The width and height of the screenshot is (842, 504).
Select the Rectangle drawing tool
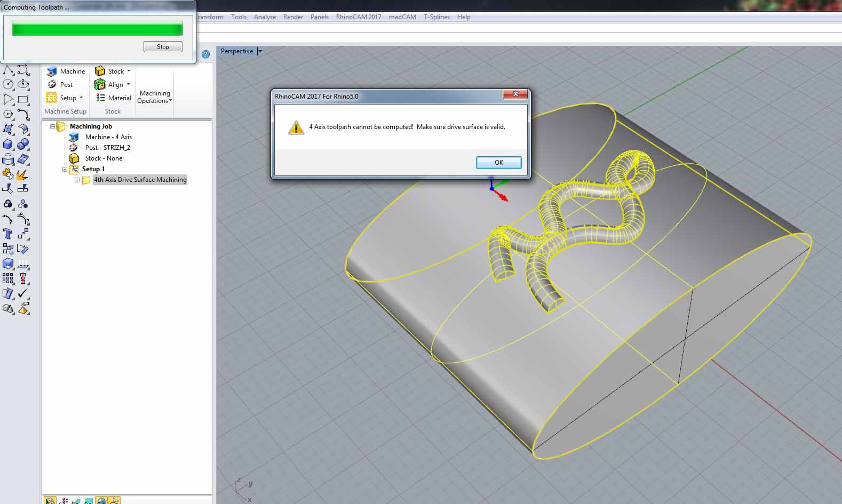pos(23,99)
